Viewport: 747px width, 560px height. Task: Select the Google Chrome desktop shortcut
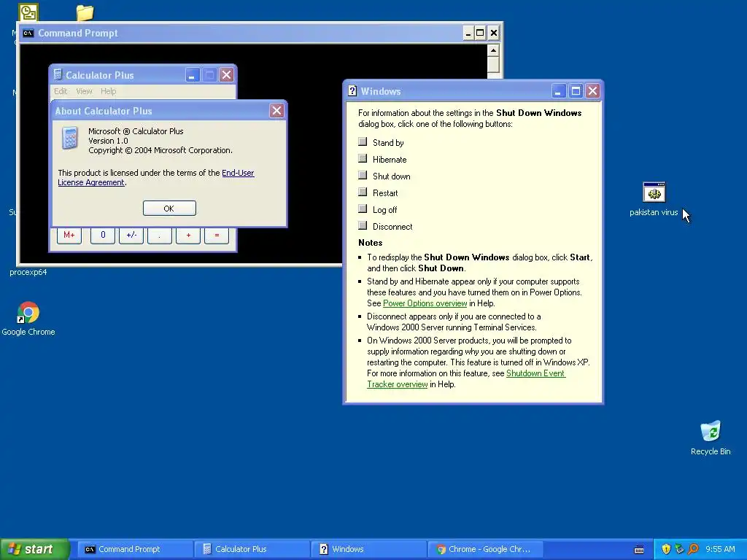28,312
